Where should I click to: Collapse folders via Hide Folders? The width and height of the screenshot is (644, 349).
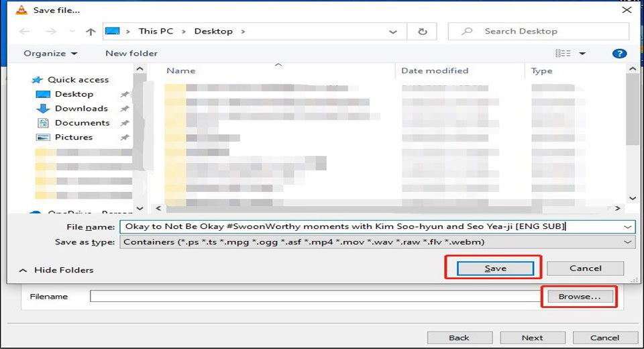[56, 270]
